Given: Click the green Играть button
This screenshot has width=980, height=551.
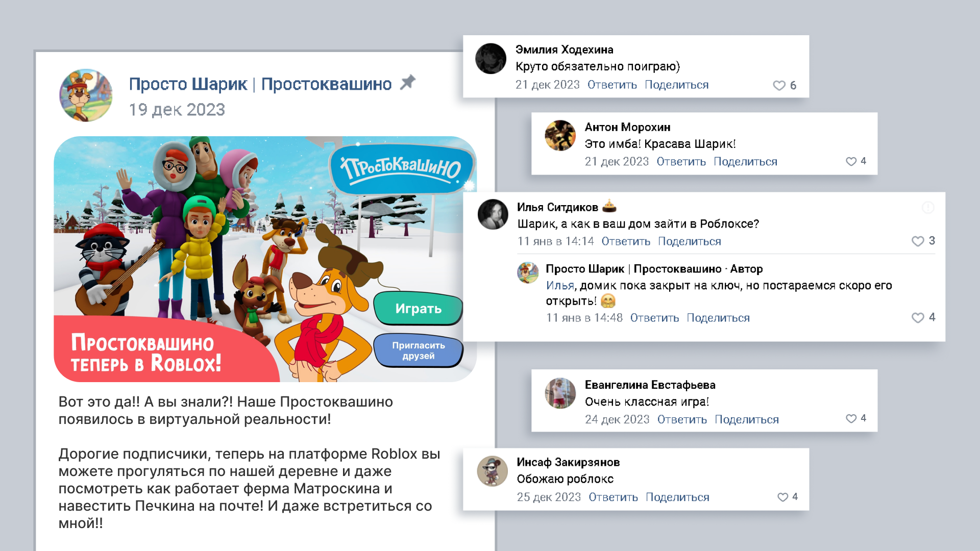Looking at the screenshot, I should [418, 309].
